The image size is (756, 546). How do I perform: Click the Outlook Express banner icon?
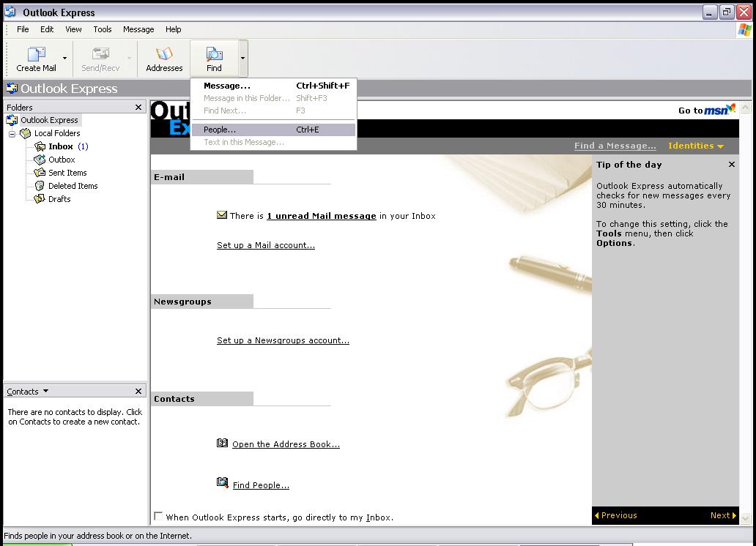click(12, 88)
